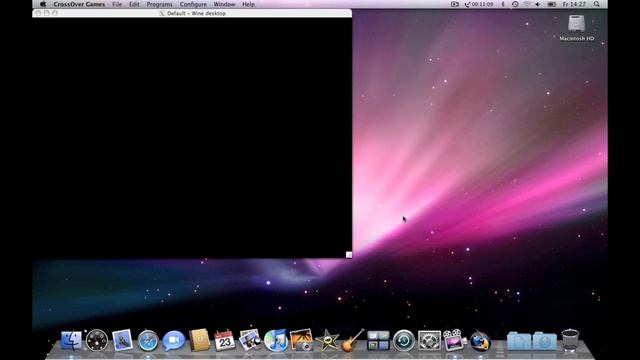The width and height of the screenshot is (640, 360).
Task: Open iMovie star icon in Dock
Action: coord(327,340)
